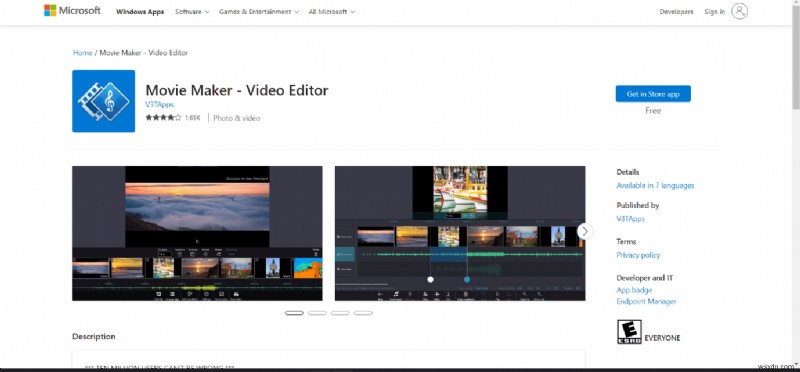Click the Get in Store app button

click(x=653, y=94)
